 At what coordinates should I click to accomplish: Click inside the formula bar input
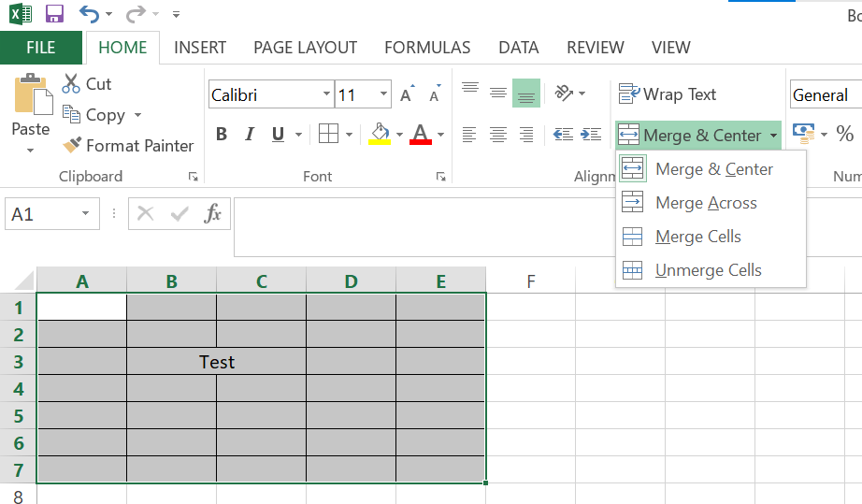click(x=424, y=226)
